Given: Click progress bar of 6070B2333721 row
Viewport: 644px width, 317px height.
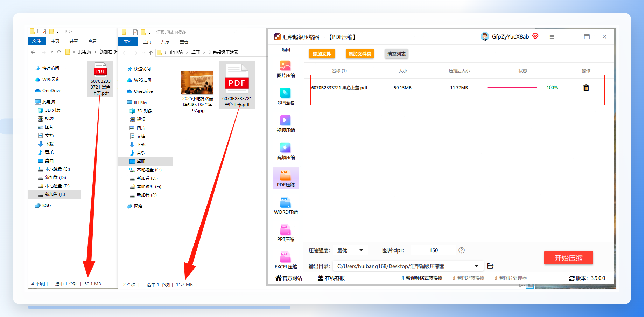Looking at the screenshot, I should [x=512, y=88].
